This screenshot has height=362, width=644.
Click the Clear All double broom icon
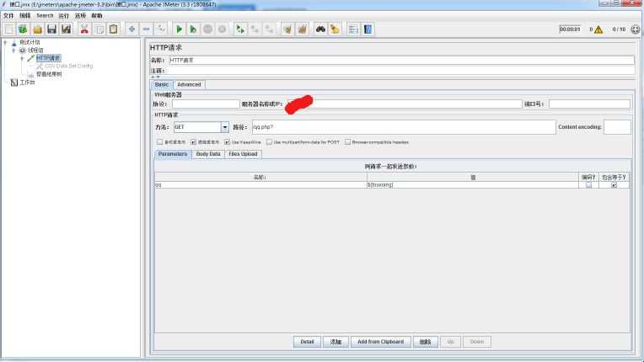coord(303,29)
